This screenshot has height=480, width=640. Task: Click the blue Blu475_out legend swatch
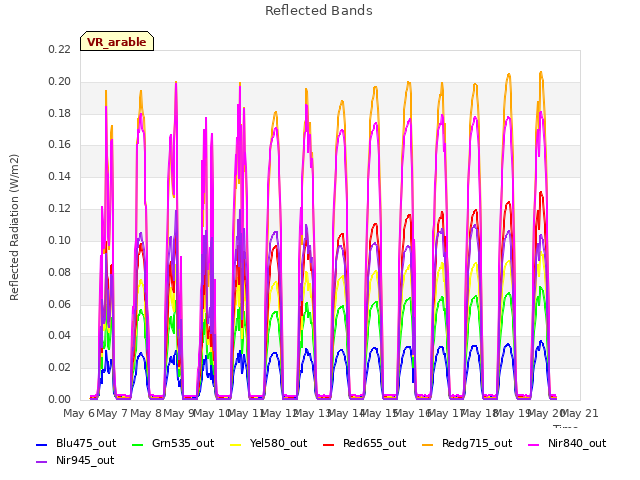click(42, 444)
